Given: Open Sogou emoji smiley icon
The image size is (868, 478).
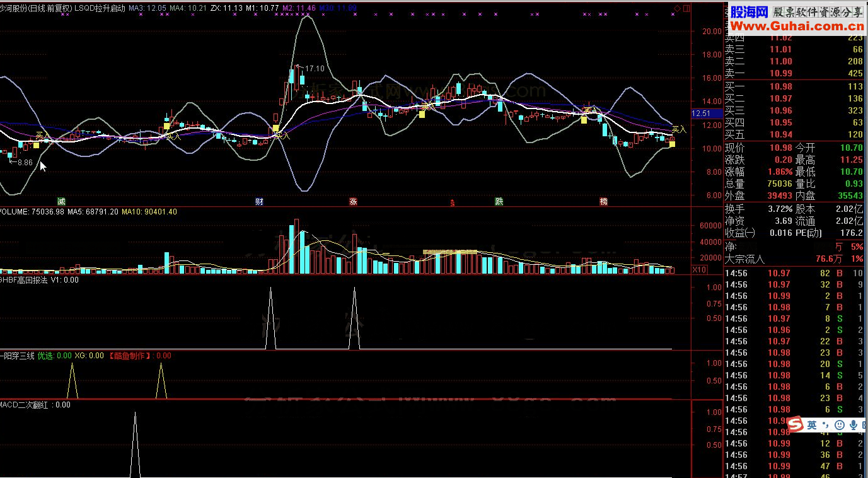Looking at the screenshot, I should coord(839,425).
